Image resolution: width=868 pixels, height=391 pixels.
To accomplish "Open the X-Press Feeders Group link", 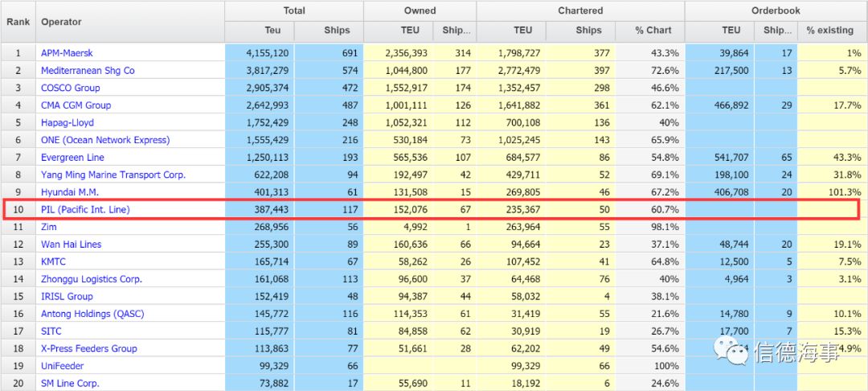I will pyautogui.click(x=88, y=348).
